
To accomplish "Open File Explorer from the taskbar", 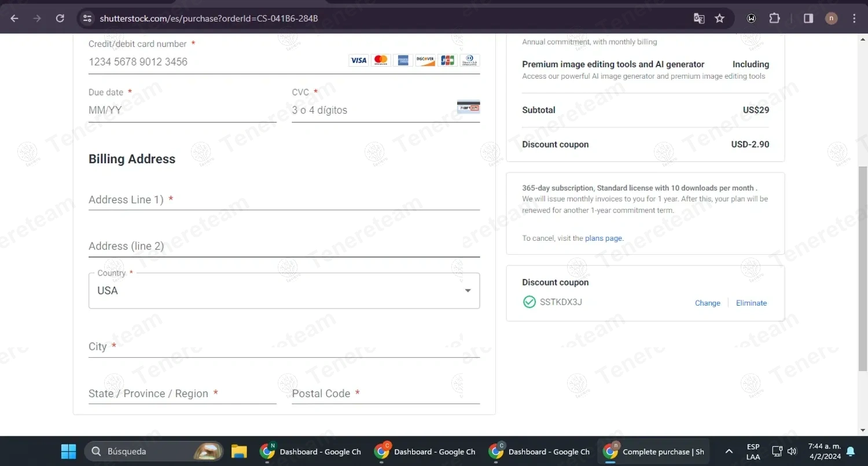I will point(239,452).
